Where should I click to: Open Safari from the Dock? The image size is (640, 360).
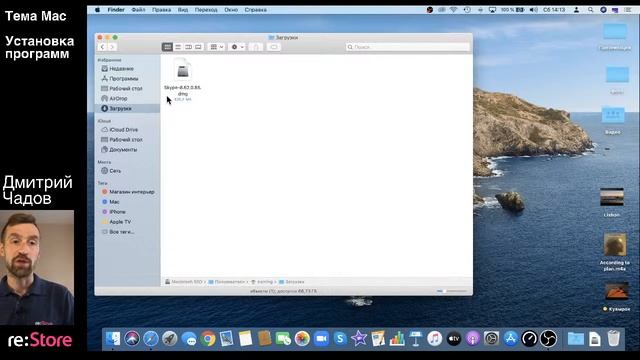click(151, 339)
